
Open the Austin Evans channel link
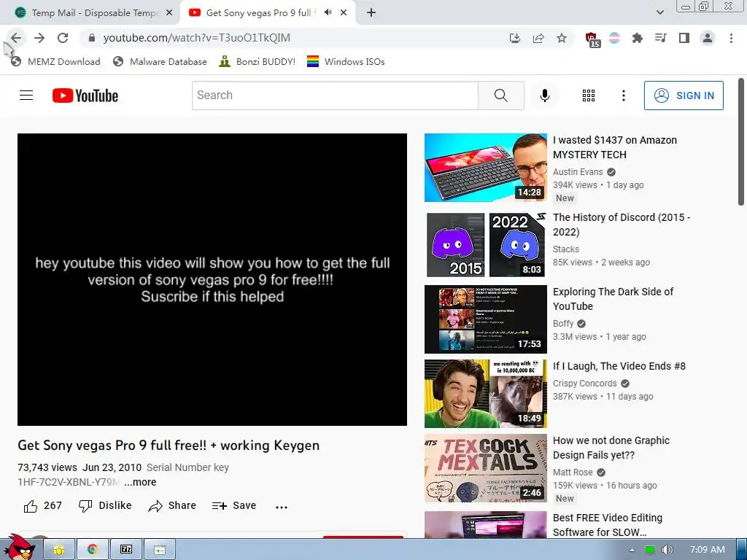click(x=578, y=172)
